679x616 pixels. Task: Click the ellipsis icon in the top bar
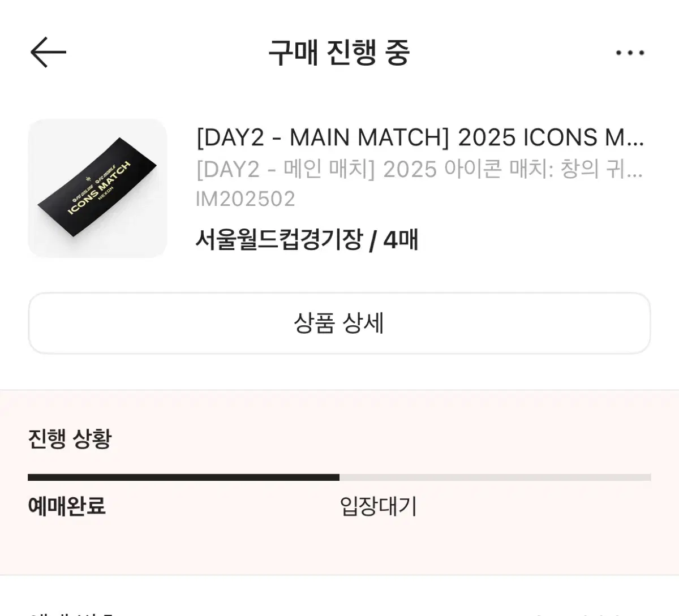[x=629, y=53]
